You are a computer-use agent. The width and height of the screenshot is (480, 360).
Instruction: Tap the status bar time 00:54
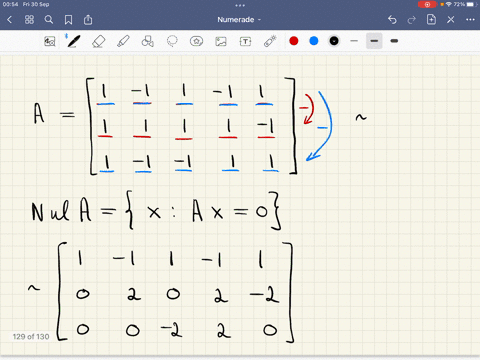tap(10, 4)
